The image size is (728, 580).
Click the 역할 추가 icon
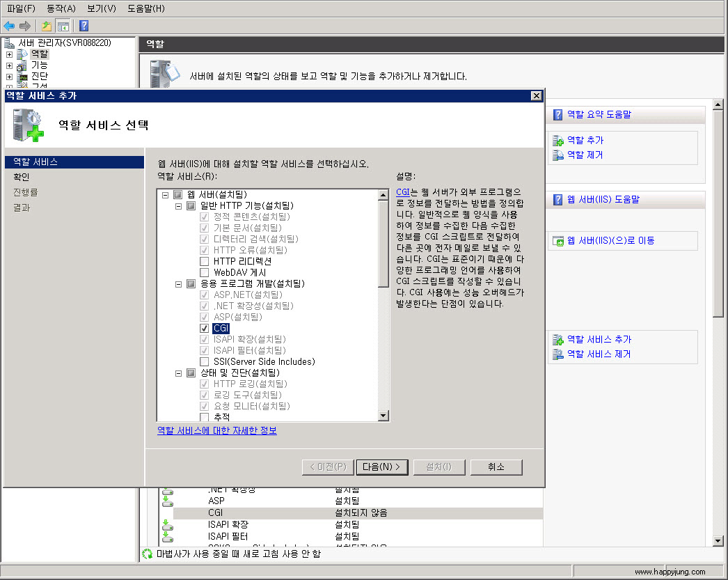pyautogui.click(x=557, y=140)
